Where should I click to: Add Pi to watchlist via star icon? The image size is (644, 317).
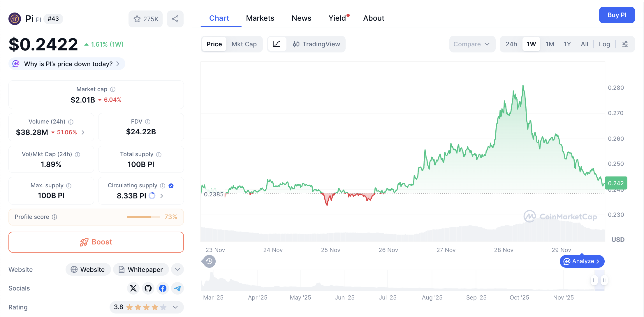tap(137, 19)
